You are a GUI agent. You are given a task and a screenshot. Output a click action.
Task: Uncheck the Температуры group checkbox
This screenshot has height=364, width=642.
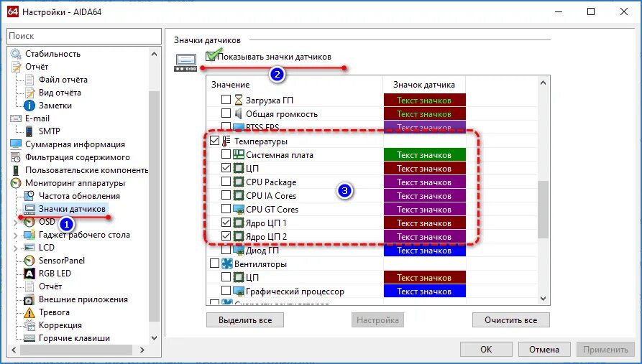pyautogui.click(x=214, y=141)
